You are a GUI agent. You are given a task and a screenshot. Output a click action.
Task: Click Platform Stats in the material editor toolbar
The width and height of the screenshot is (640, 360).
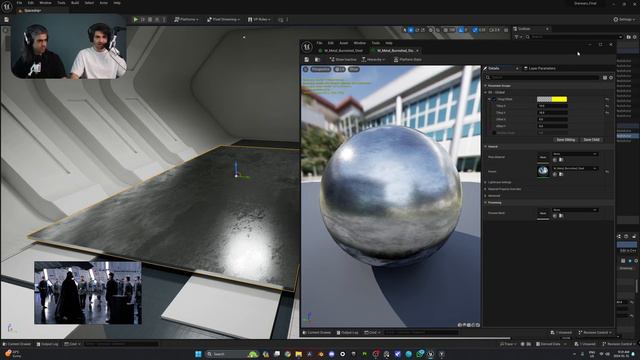pyautogui.click(x=408, y=60)
